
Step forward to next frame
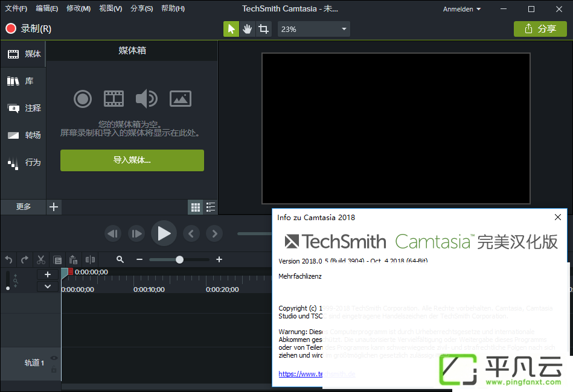(x=136, y=233)
